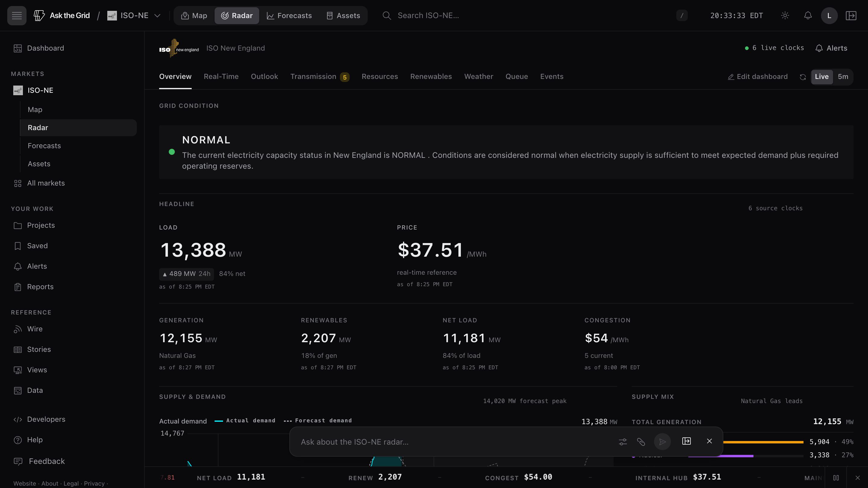
Task: Pause the bottom ticker bar
Action: pos(836,478)
